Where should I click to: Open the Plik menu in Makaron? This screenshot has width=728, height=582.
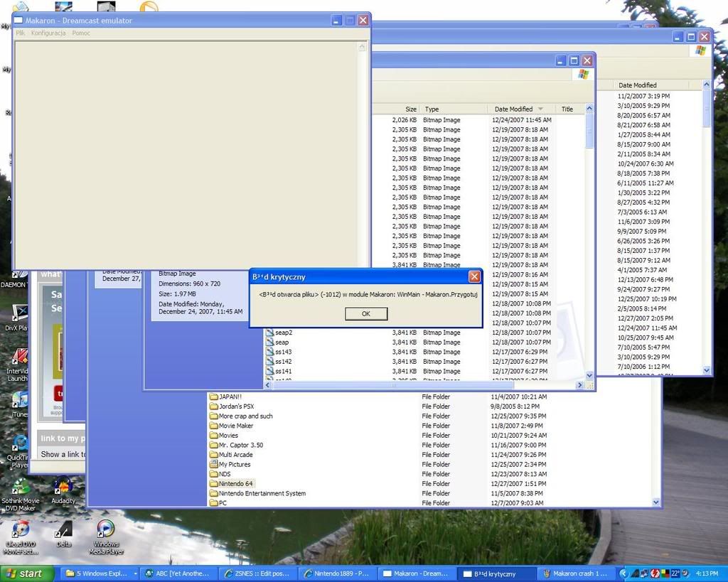pos(21,33)
